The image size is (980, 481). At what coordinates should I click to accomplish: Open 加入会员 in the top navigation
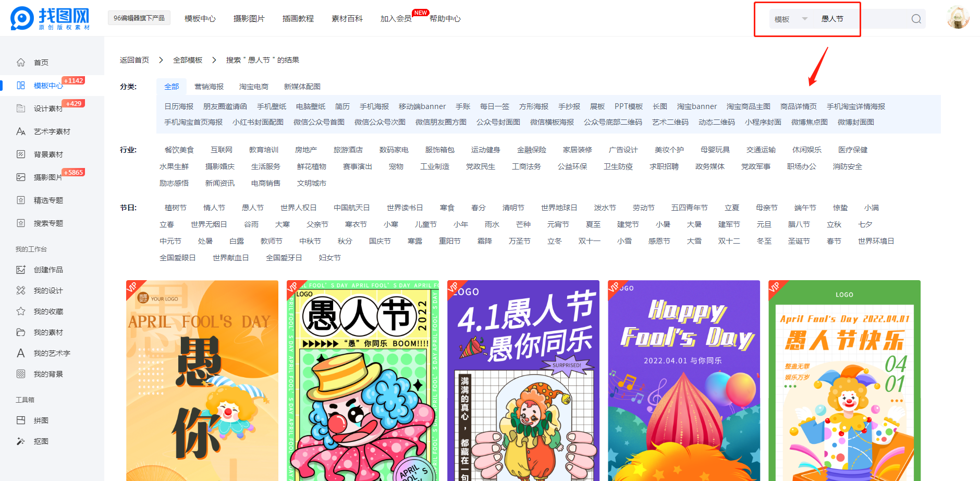pyautogui.click(x=396, y=19)
